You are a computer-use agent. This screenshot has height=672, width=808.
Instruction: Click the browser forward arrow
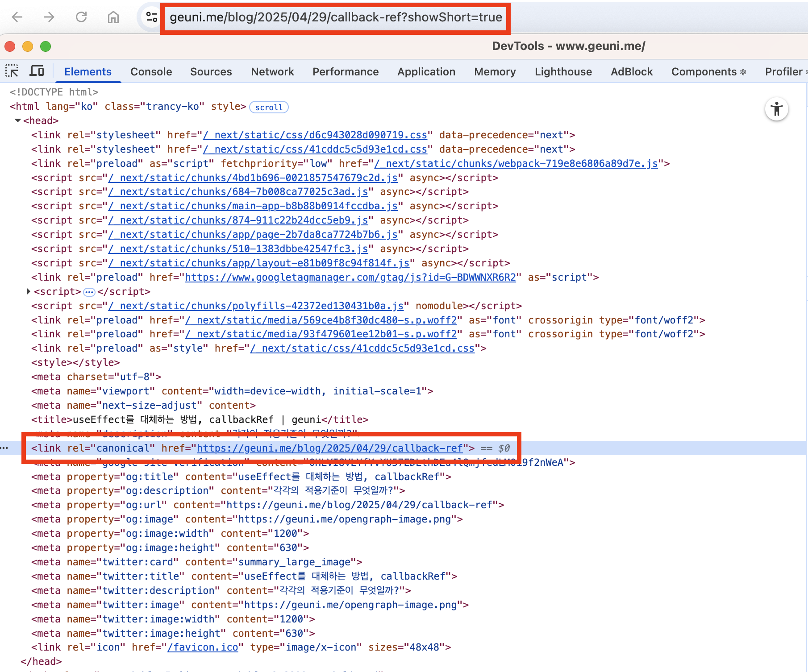(49, 17)
